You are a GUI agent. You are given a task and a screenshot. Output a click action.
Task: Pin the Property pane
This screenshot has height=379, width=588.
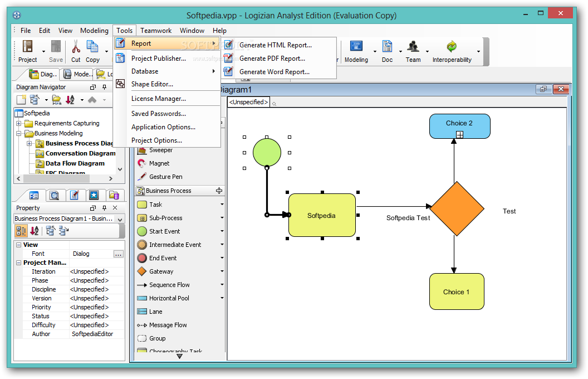pyautogui.click(x=105, y=208)
